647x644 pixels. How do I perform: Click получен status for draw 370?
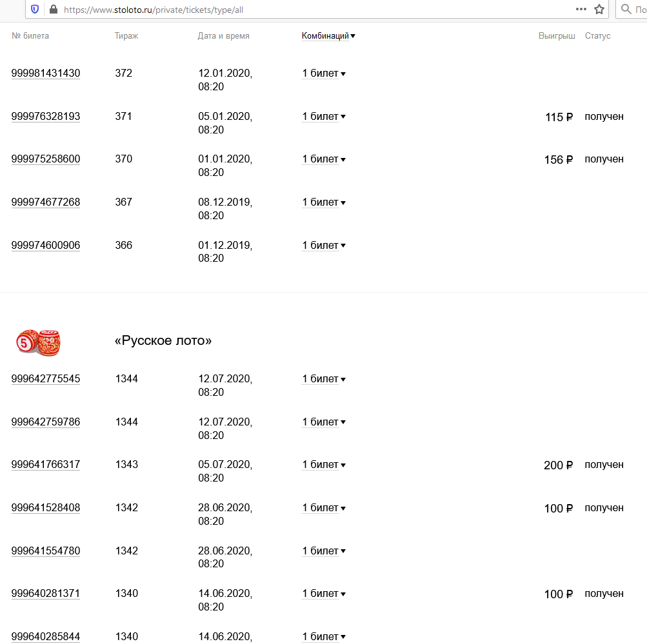pyautogui.click(x=604, y=159)
